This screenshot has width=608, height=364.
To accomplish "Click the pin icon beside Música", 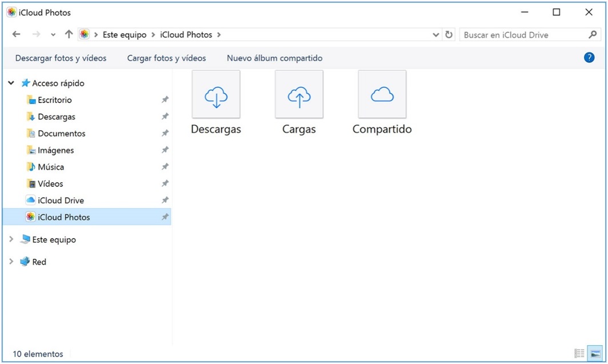I will [165, 167].
